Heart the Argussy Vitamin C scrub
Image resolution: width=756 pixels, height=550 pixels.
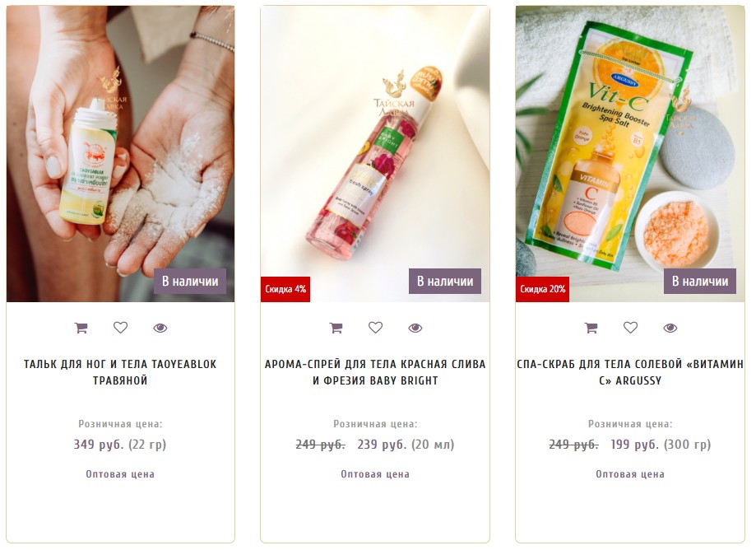coord(631,328)
